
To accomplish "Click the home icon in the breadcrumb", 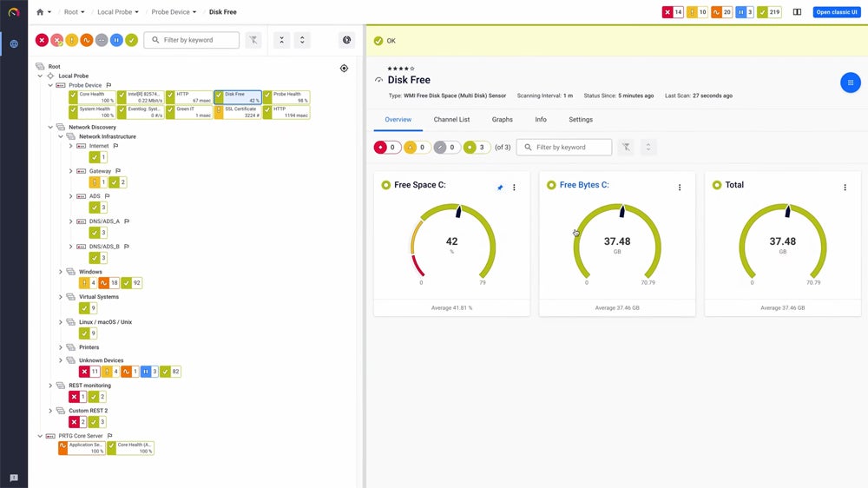I will coord(40,11).
